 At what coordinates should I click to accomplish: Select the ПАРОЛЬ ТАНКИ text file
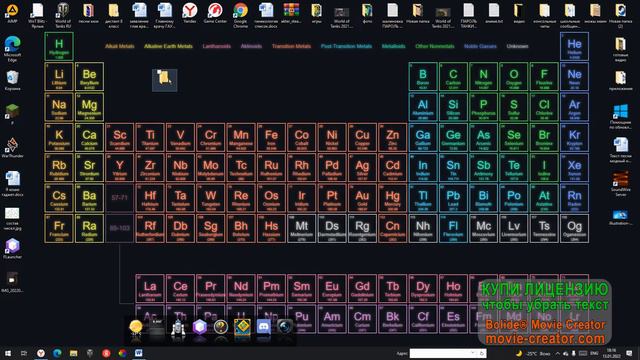click(x=468, y=15)
